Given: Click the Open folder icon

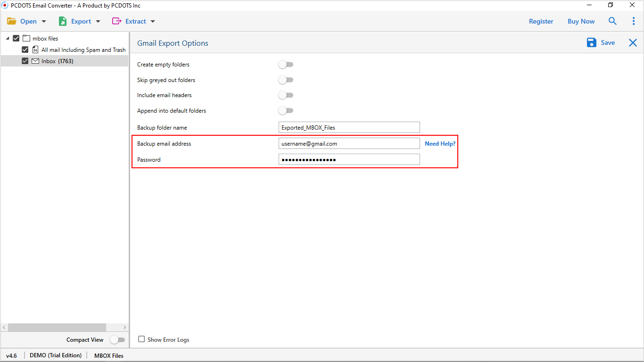Looking at the screenshot, I should tap(11, 21).
